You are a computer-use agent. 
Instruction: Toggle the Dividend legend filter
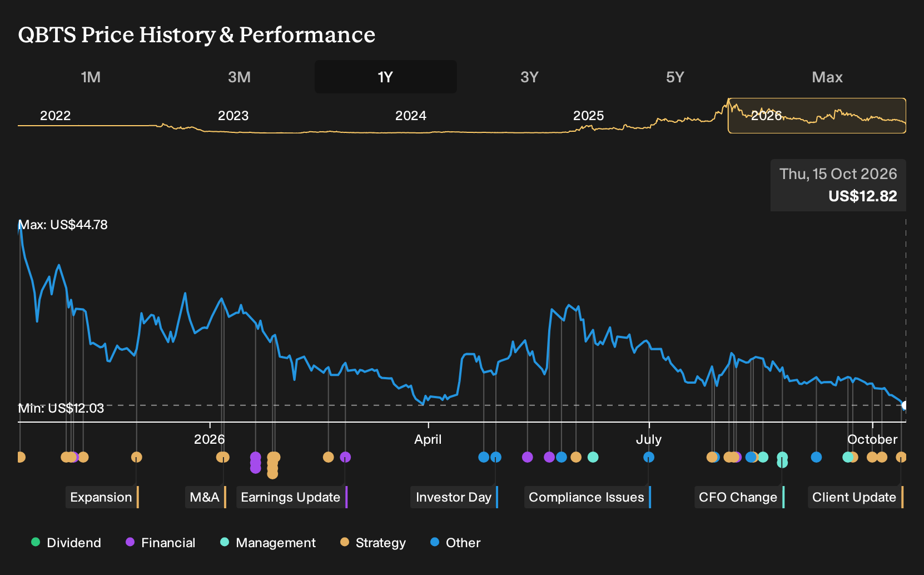(x=66, y=543)
